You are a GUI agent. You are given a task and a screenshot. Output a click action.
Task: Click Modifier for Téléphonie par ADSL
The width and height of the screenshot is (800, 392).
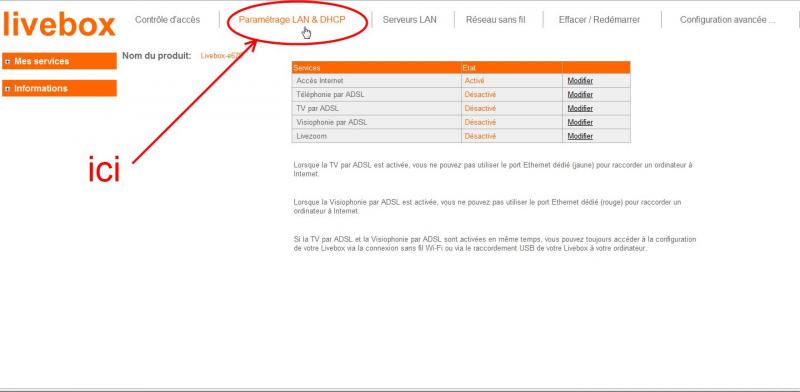[580, 94]
